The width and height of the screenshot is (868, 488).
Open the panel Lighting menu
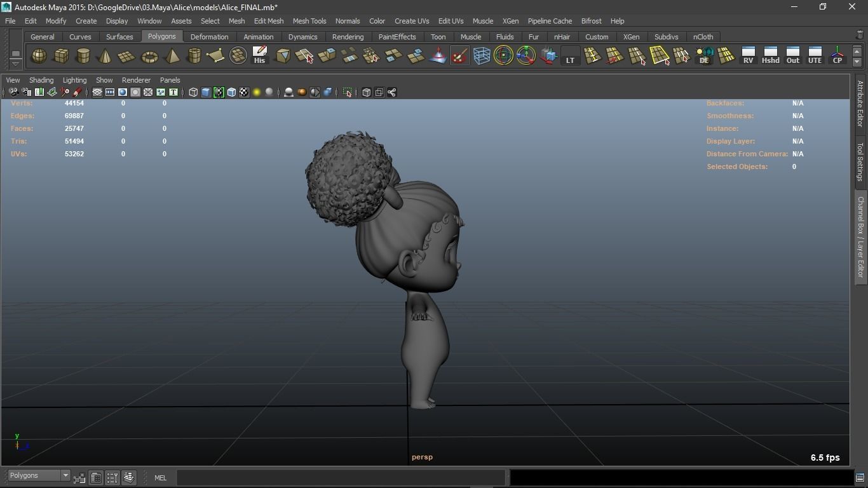(x=74, y=80)
